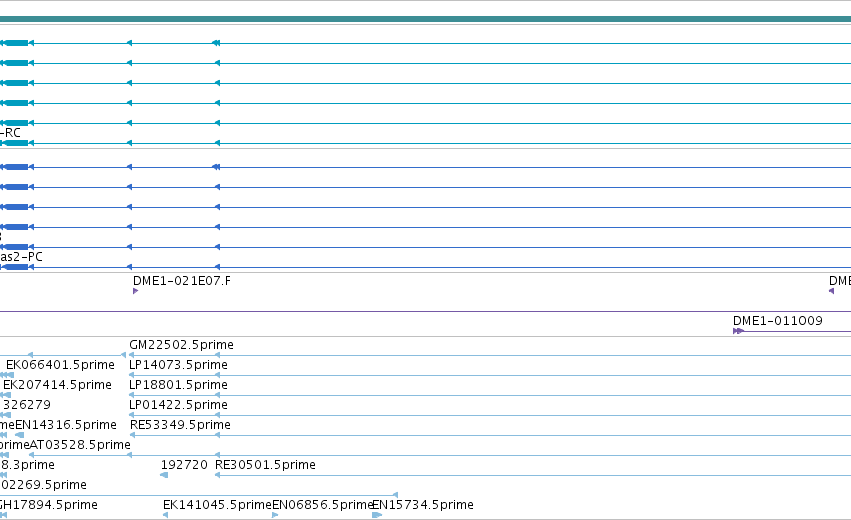The width and height of the screenshot is (851, 520).
Task: Click the double arrowhead beside DME1-011009
Action: [738, 331]
